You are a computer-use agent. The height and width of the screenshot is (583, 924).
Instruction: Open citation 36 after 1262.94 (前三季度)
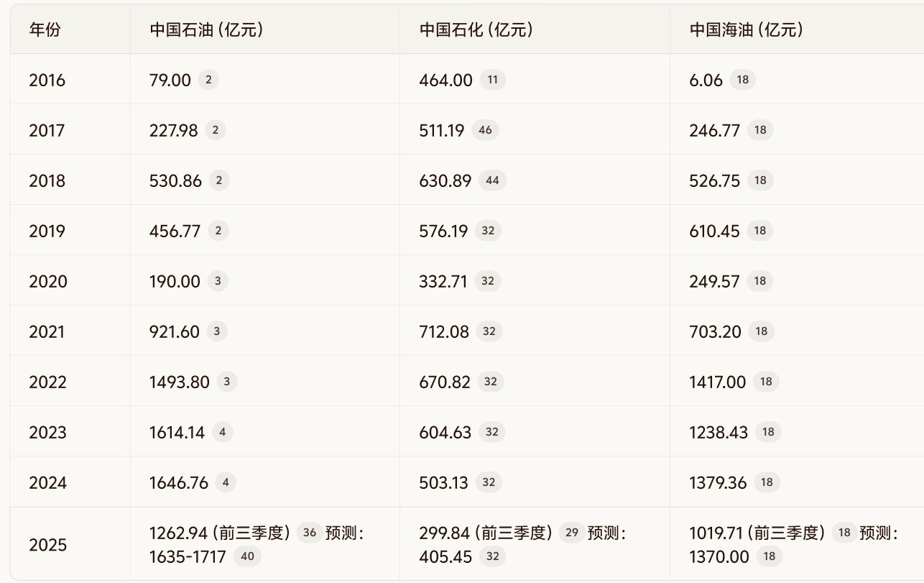click(x=310, y=533)
